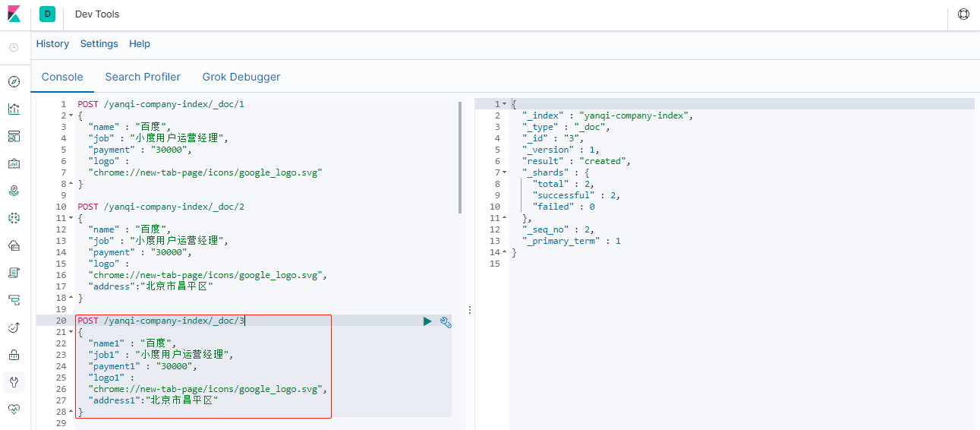Collapse response root at line 1
Image resolution: width=980 pixels, height=430 pixels.
click(504, 104)
